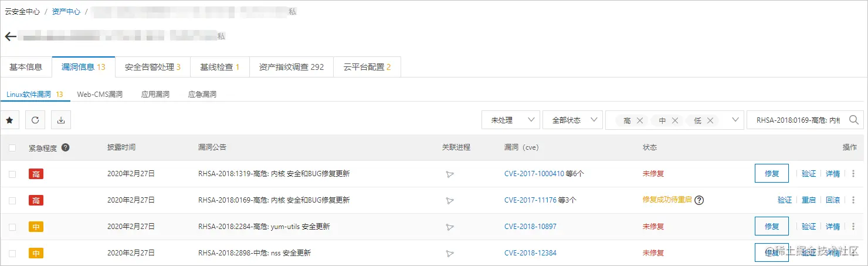Click 验证 link for RHSA-2018:0169 row
Screen dimensions: 868x266
785,200
